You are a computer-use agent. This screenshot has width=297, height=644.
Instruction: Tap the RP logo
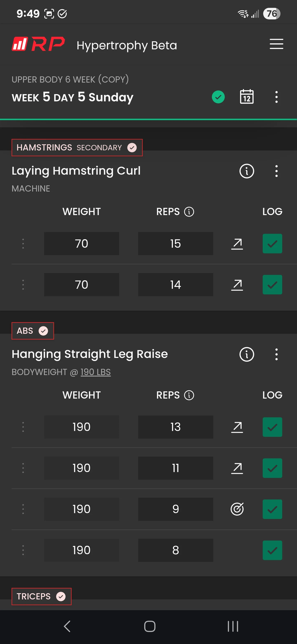pyautogui.click(x=38, y=44)
